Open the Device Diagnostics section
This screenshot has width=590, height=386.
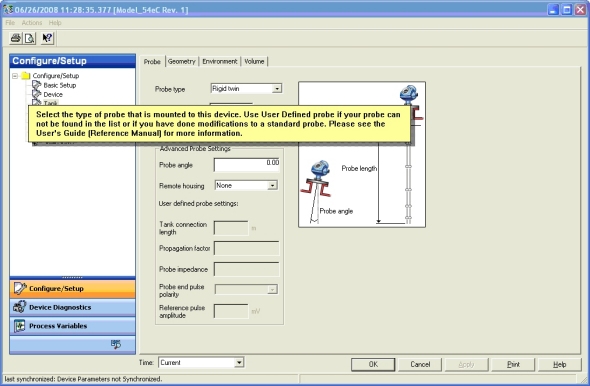72,307
